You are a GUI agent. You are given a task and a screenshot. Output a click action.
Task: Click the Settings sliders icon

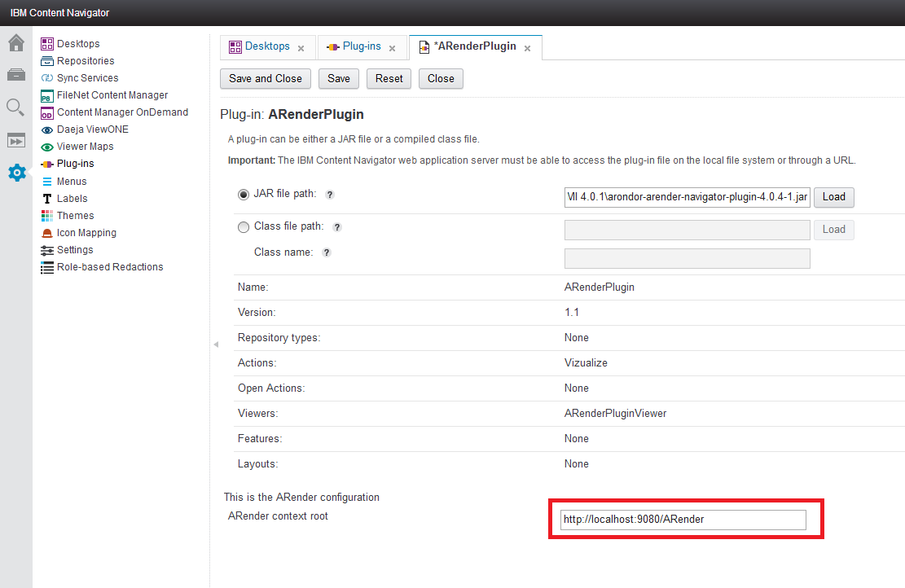click(47, 250)
